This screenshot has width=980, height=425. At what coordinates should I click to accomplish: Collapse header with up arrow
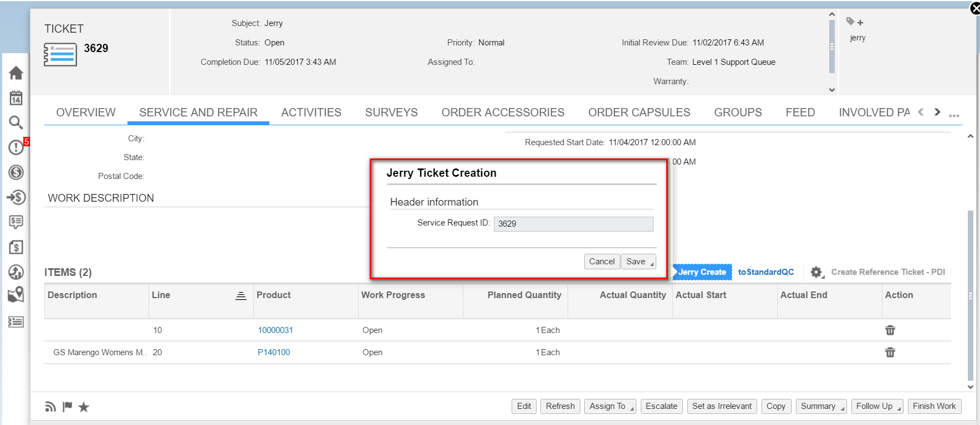pyautogui.click(x=832, y=14)
